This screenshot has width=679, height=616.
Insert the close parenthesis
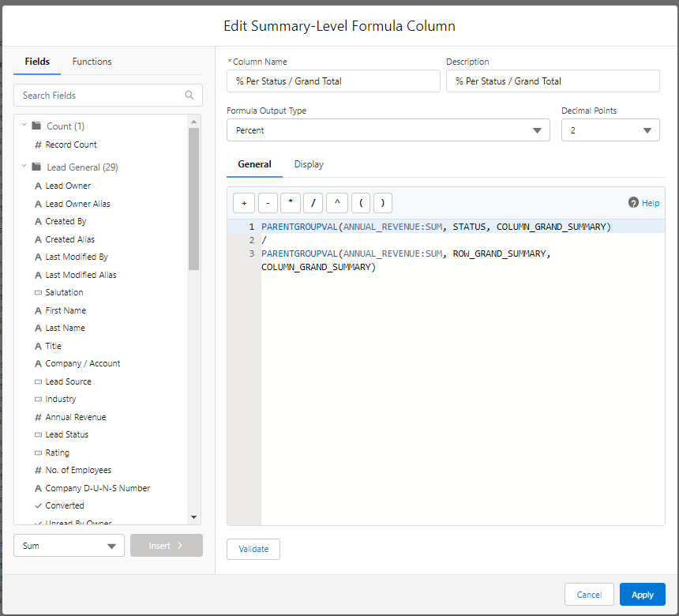click(383, 203)
